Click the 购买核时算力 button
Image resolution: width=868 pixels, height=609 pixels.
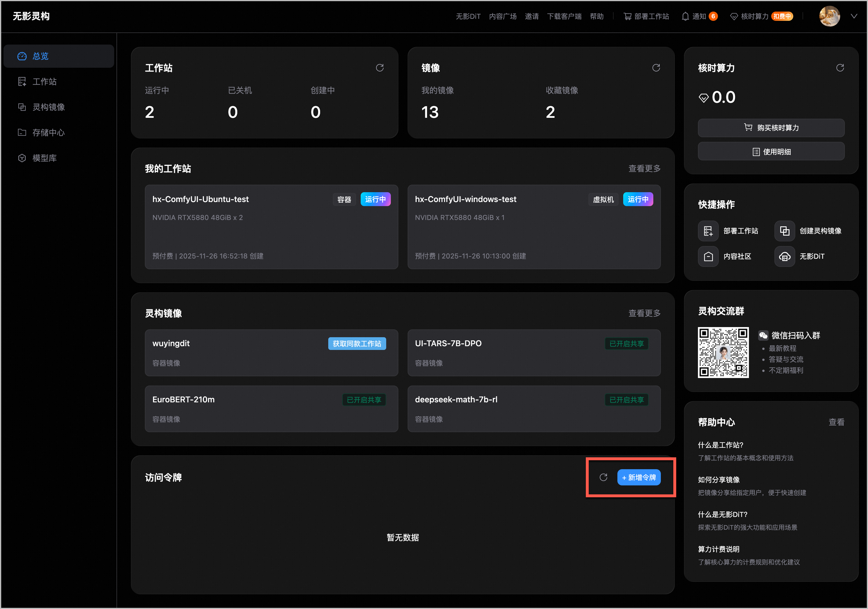(771, 128)
